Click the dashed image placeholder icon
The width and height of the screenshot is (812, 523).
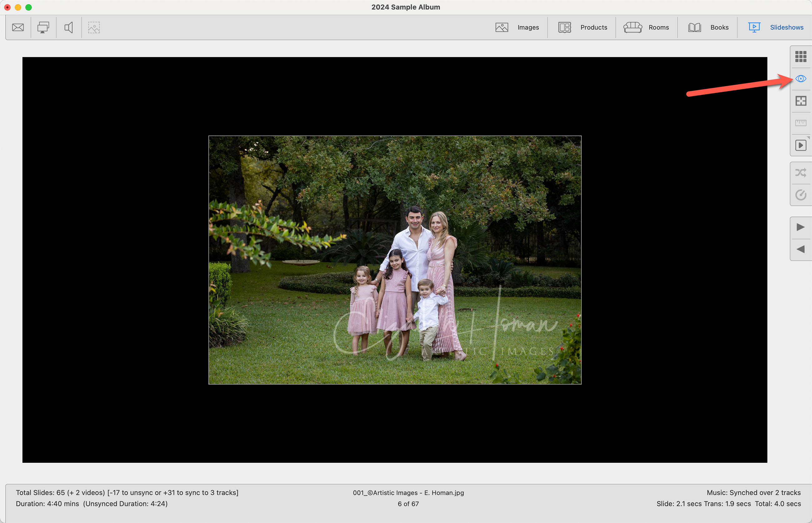pyautogui.click(x=94, y=27)
